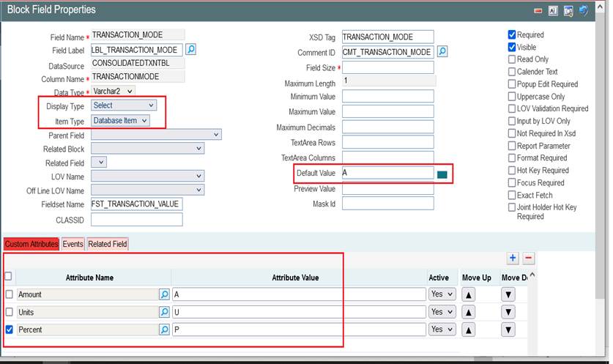Click the Attribute Value field containing P

coord(299,330)
